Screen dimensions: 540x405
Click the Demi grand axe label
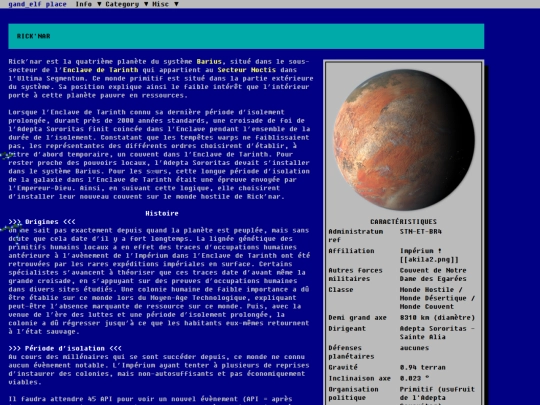tap(357, 318)
